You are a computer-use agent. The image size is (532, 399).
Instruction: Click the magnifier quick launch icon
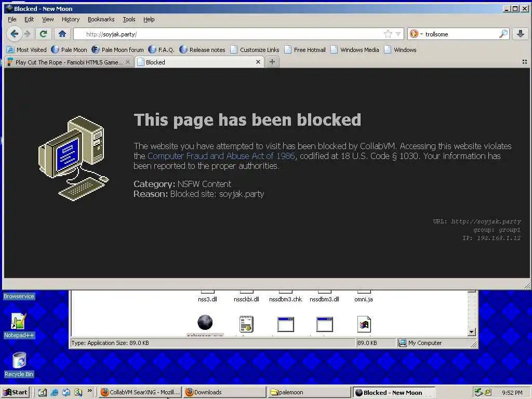(x=78, y=393)
